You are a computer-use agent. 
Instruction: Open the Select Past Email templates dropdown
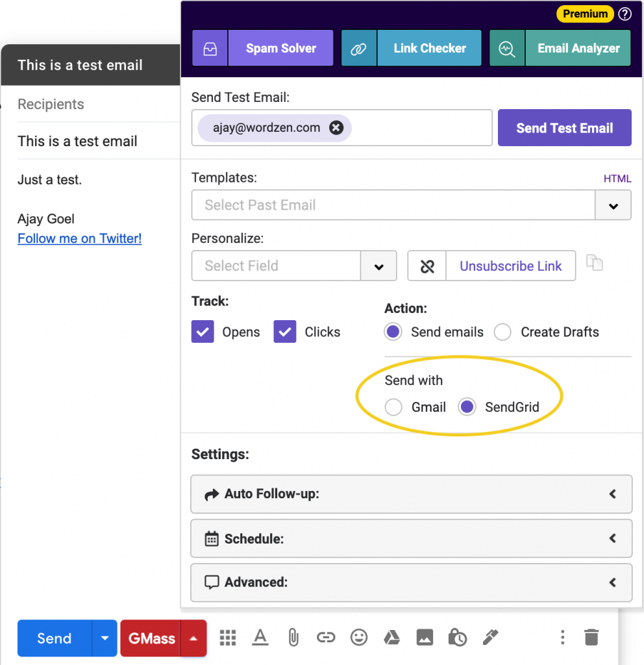[613, 205]
